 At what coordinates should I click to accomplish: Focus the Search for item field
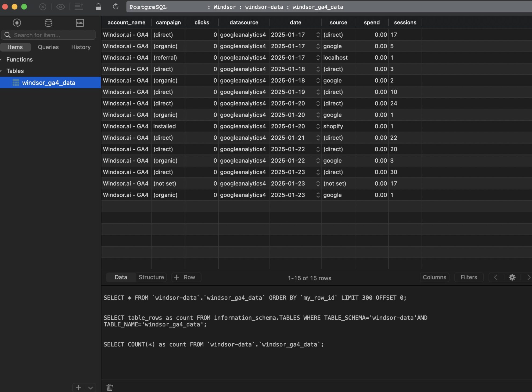48,35
